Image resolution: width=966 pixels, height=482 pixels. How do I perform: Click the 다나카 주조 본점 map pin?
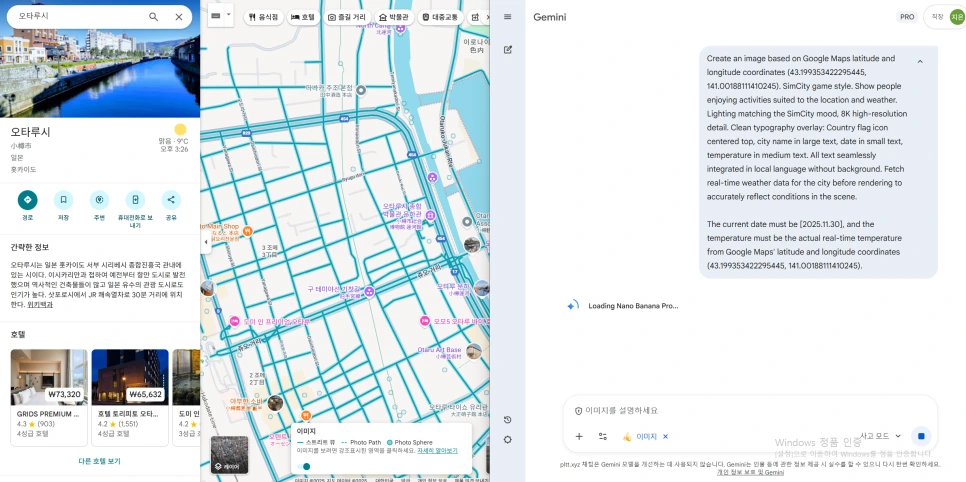pos(362,91)
